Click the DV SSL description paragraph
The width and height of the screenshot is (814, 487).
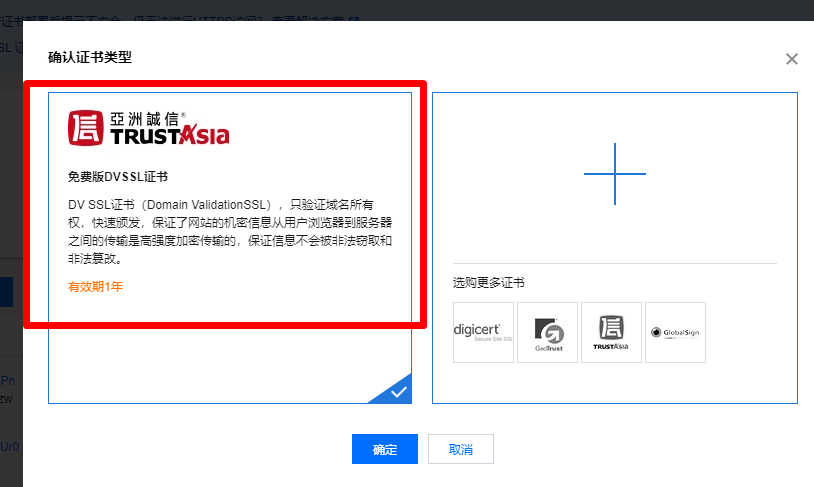click(x=230, y=232)
